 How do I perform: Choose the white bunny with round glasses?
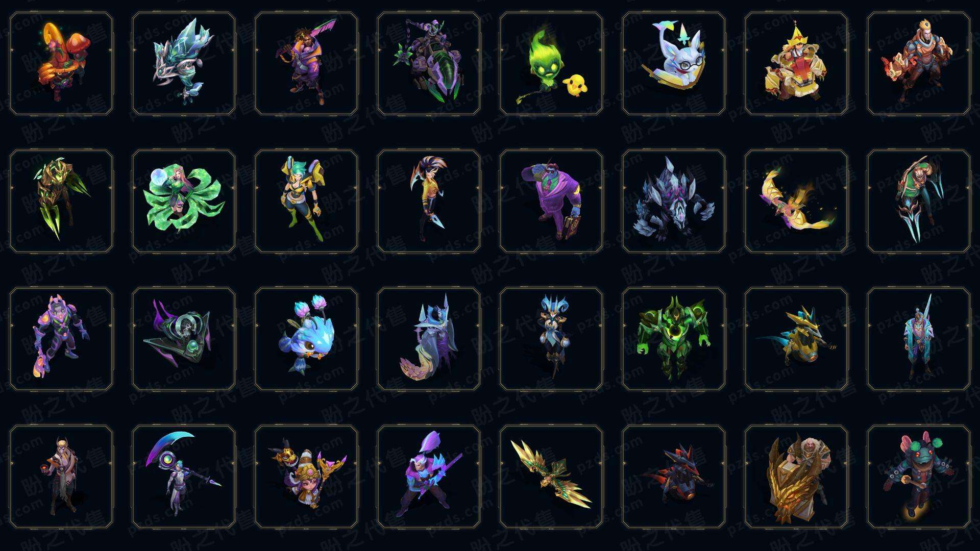coord(674,63)
